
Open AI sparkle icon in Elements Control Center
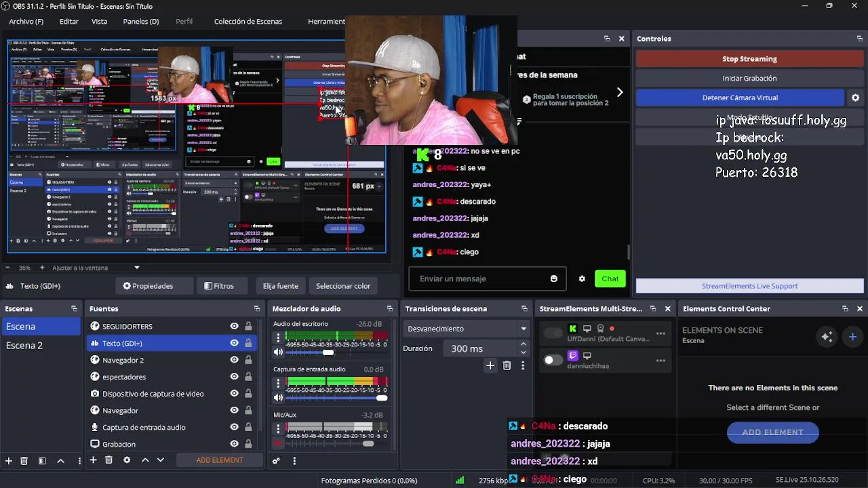click(827, 336)
